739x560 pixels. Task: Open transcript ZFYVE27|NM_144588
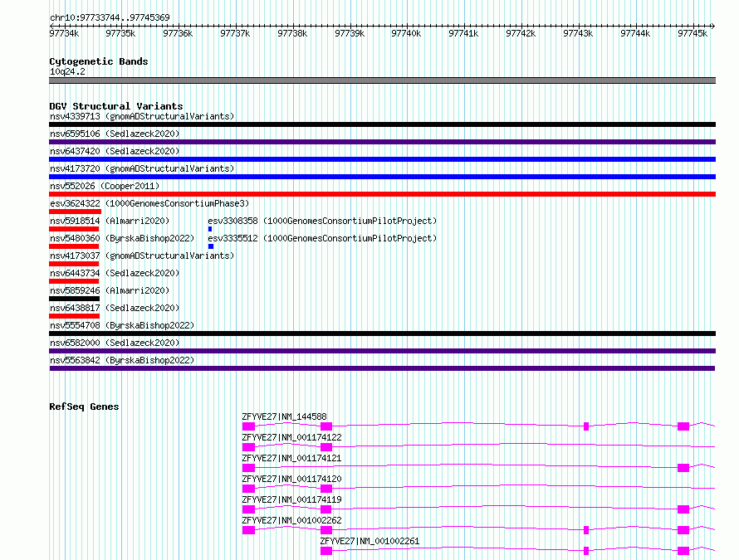(x=284, y=416)
